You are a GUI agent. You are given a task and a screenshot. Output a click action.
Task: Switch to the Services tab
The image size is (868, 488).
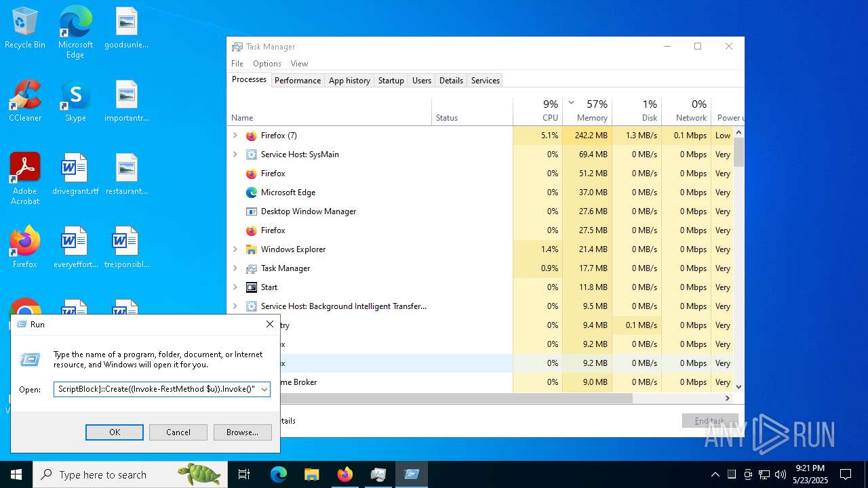tap(486, 80)
